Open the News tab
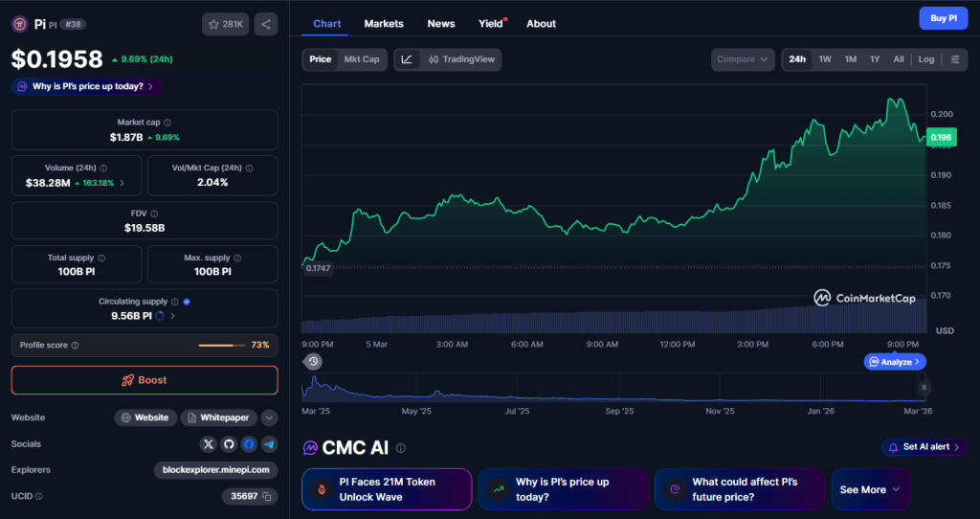The image size is (980, 519). [x=441, y=23]
